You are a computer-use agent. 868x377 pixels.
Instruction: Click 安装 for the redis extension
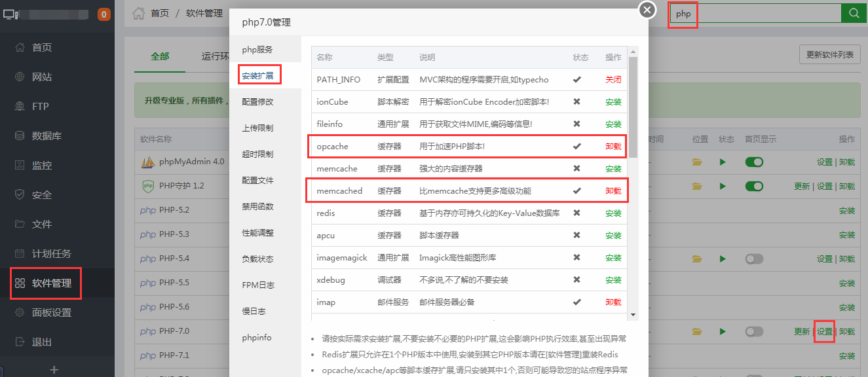click(613, 213)
